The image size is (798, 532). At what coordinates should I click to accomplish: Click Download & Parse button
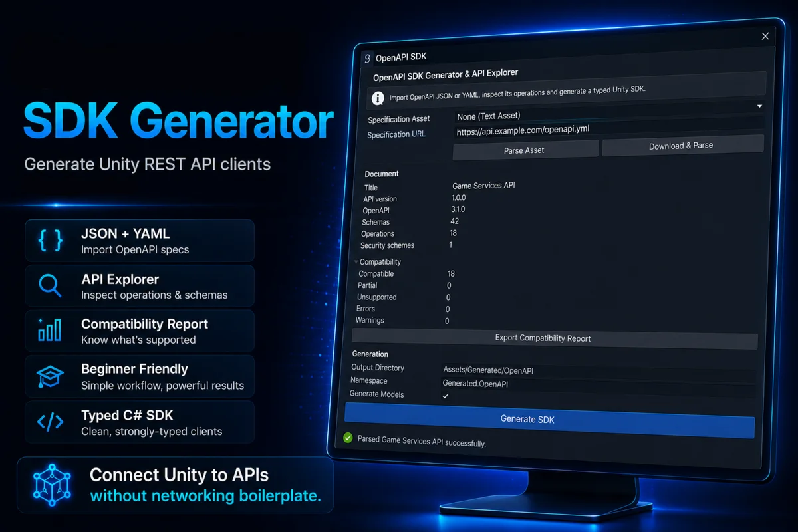(682, 146)
